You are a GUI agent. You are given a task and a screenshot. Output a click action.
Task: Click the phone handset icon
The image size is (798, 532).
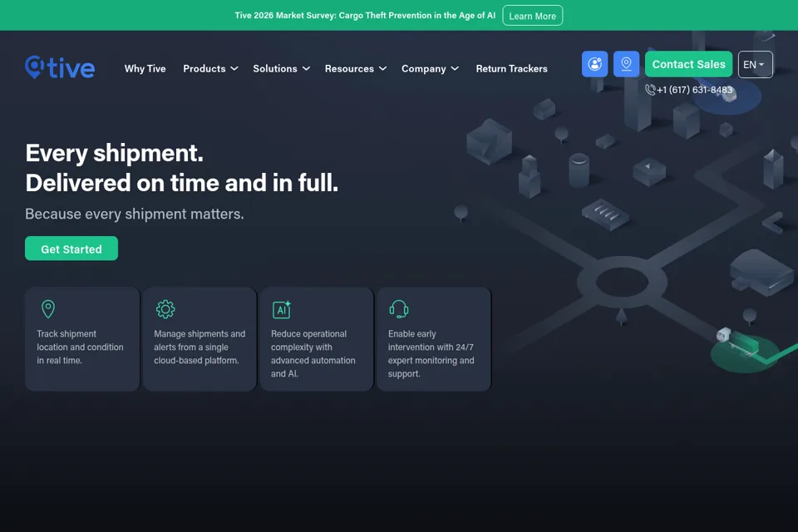(x=650, y=90)
